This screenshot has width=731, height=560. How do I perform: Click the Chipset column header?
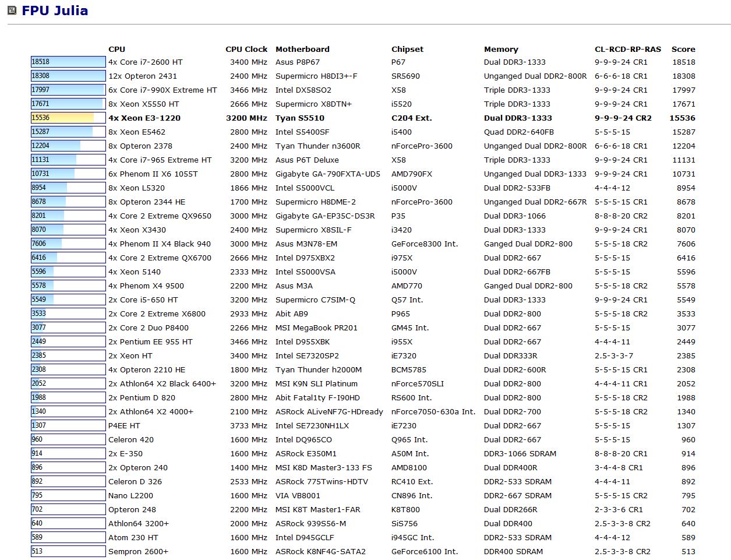(x=407, y=49)
